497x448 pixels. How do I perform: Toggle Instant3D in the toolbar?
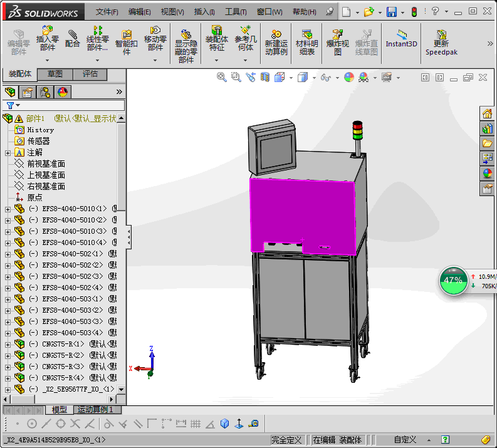[401, 39]
